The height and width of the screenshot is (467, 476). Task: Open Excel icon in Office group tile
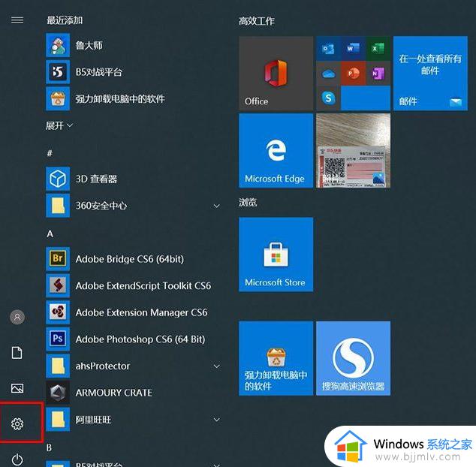(x=378, y=49)
